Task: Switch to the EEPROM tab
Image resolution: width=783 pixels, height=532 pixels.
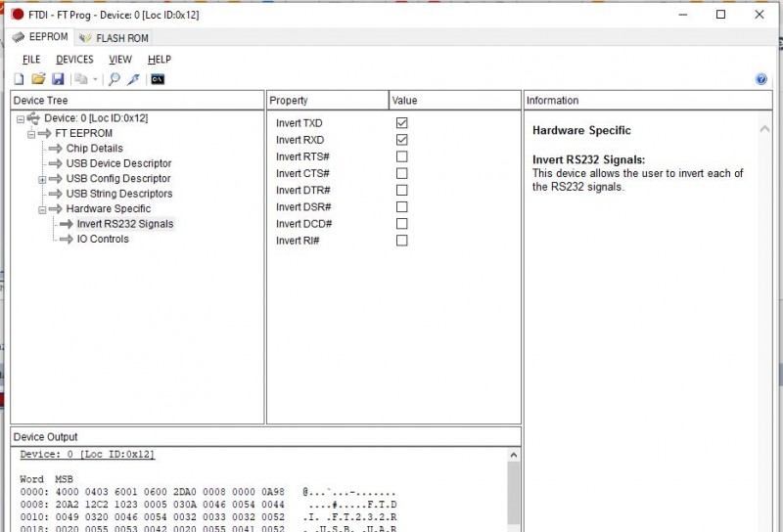Action: click(x=40, y=37)
